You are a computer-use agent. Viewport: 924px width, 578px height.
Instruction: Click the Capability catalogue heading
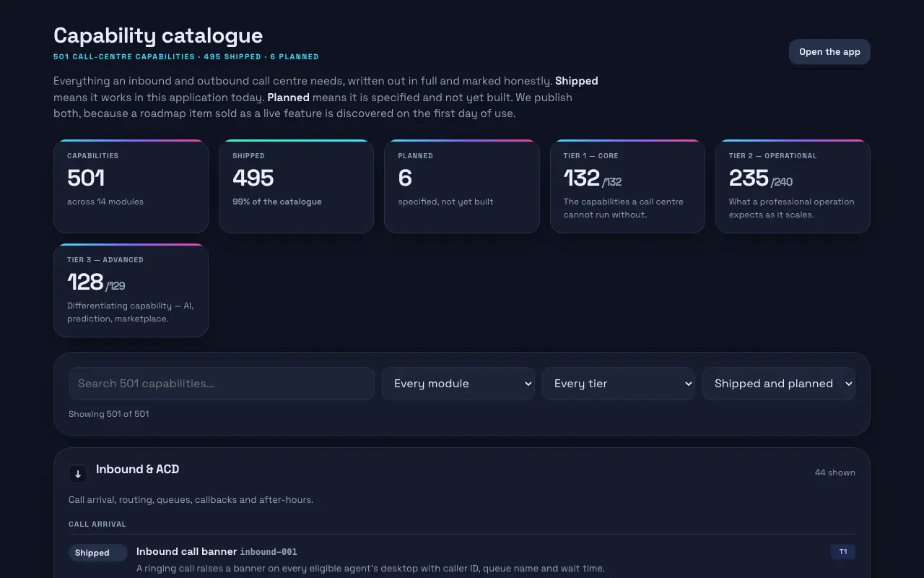158,35
